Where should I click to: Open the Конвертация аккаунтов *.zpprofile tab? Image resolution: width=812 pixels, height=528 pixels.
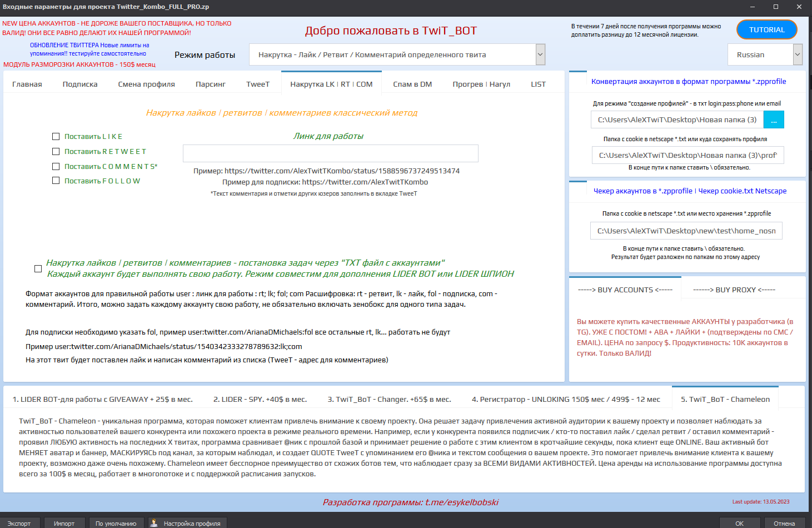coord(689,81)
